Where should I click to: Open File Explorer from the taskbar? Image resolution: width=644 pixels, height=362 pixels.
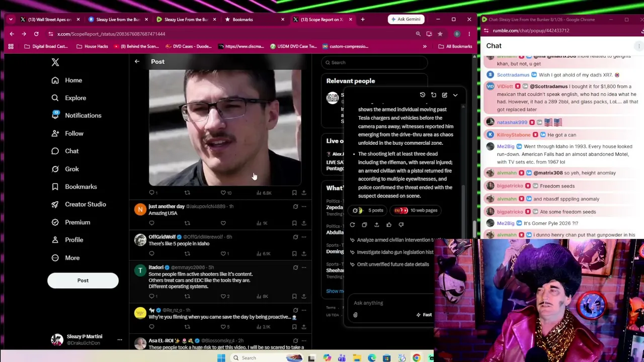coord(357,358)
